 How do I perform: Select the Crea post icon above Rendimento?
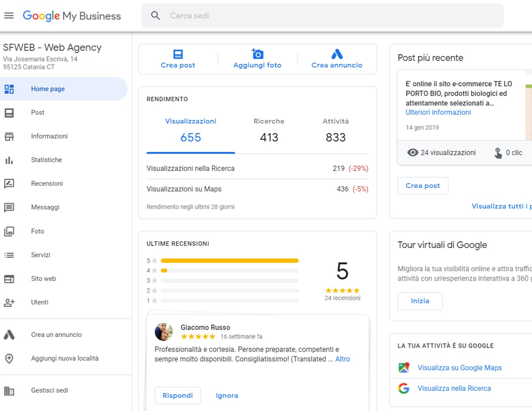click(178, 53)
